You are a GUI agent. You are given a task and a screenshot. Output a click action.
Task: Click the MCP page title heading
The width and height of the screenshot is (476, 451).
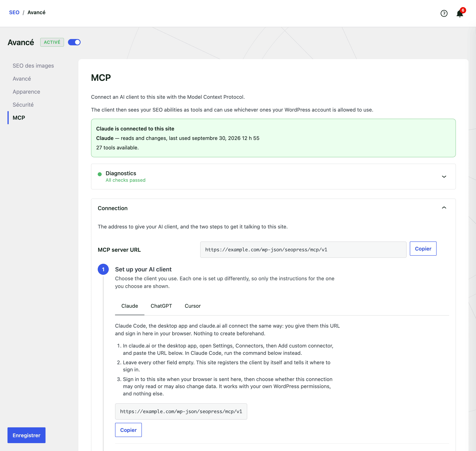coord(101,78)
